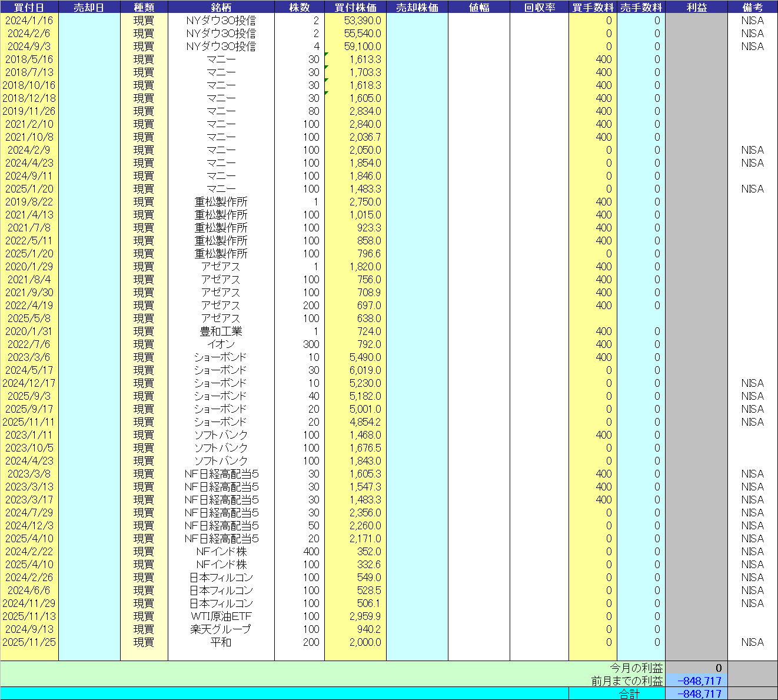The height and width of the screenshot is (700, 778).
Task: Click the 合計 total value cell
Action: click(696, 694)
